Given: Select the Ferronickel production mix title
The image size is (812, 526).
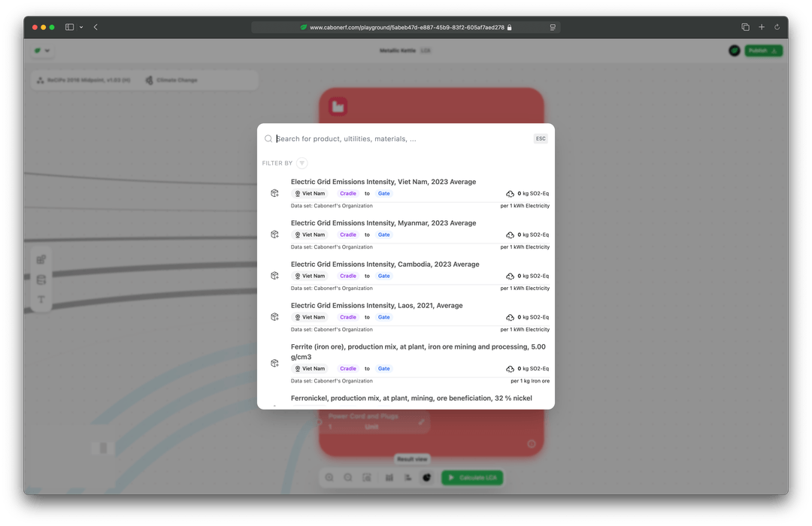Looking at the screenshot, I should pos(411,398).
